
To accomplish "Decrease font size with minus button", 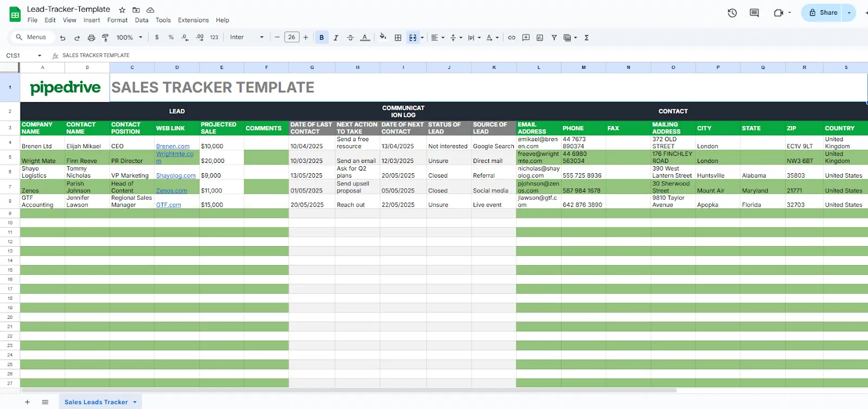I will (x=277, y=37).
